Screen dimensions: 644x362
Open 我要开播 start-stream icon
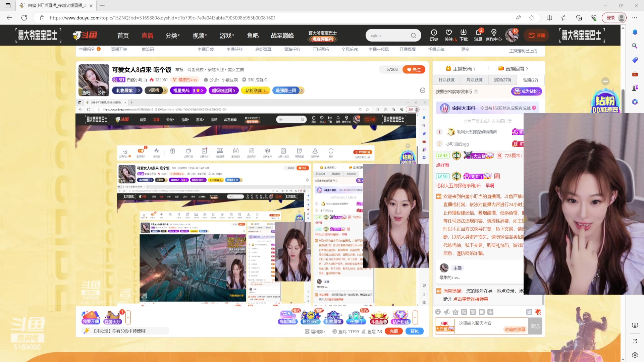point(91,317)
